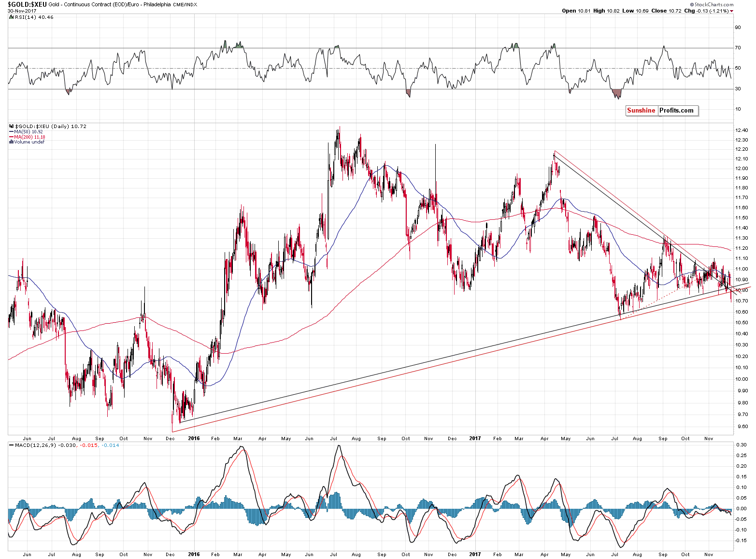Click the 10.20 price axis label

742,356
